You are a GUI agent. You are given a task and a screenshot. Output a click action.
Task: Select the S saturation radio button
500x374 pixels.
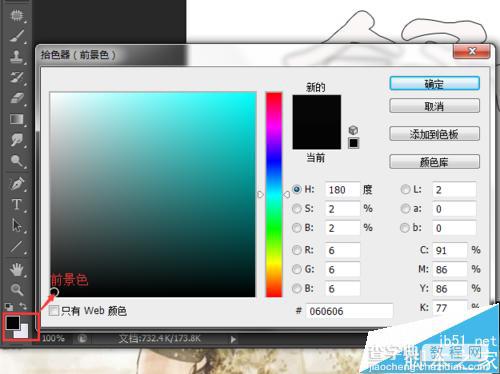coord(297,209)
